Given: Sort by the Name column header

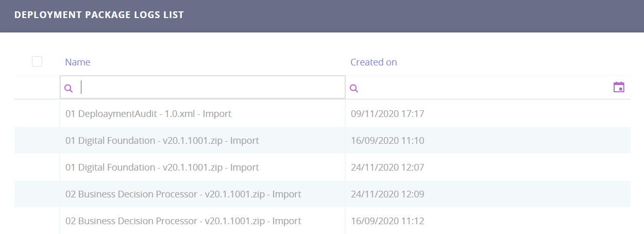Looking at the screenshot, I should (x=78, y=62).
